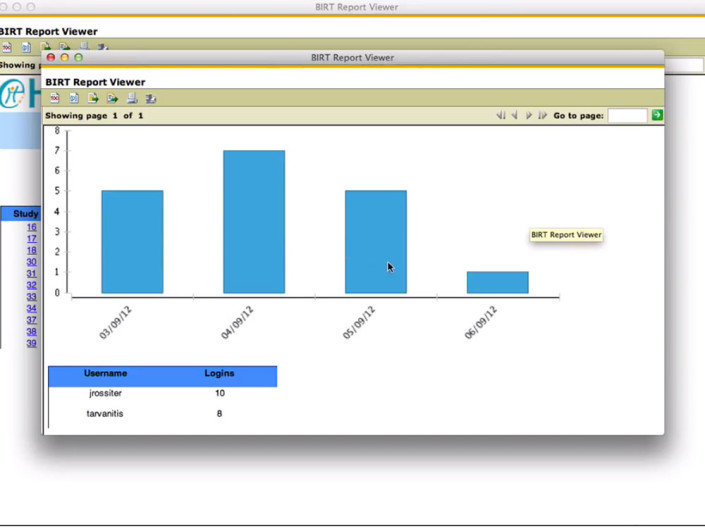
Task: Select the logins value 8
Action: click(219, 413)
